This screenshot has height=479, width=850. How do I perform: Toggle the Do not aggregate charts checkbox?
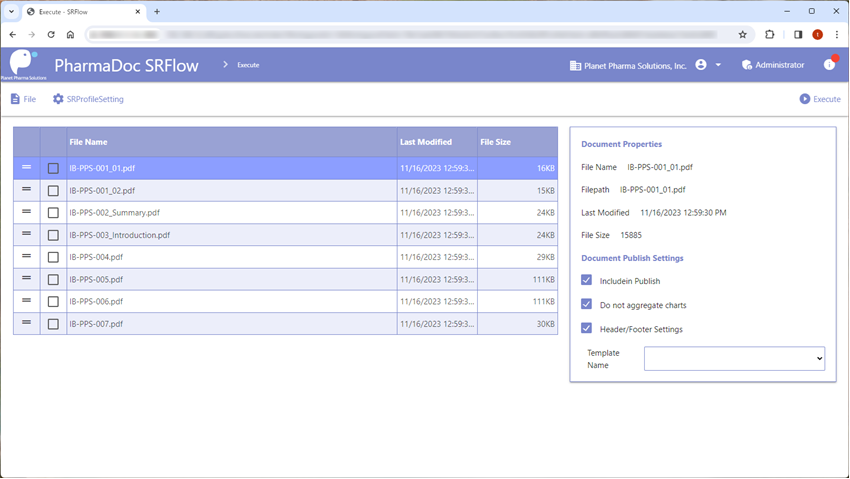click(x=587, y=304)
